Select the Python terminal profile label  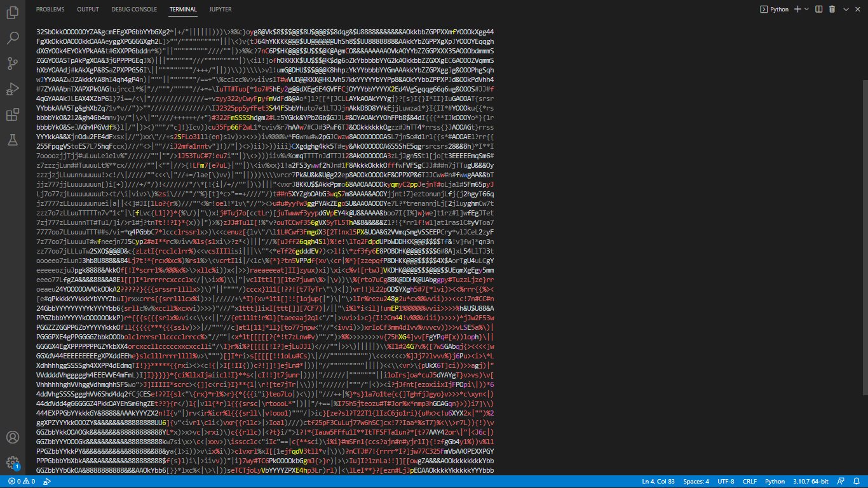pyautogui.click(x=775, y=10)
